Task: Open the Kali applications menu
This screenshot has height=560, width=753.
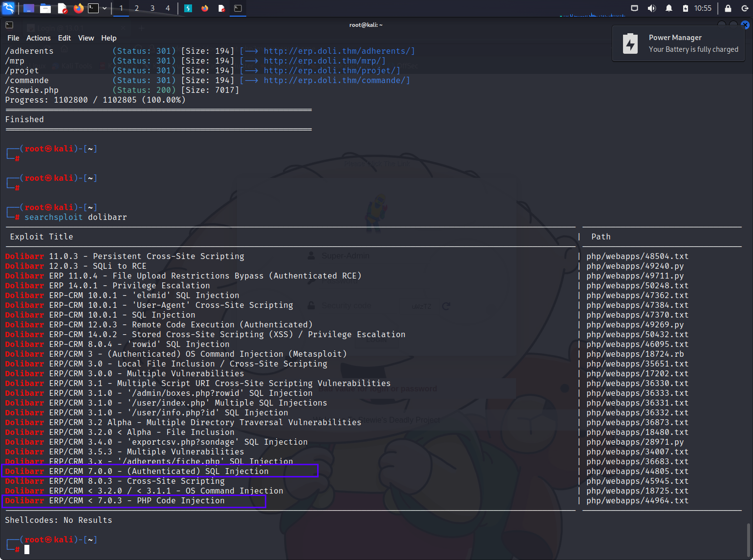Action: (8, 8)
